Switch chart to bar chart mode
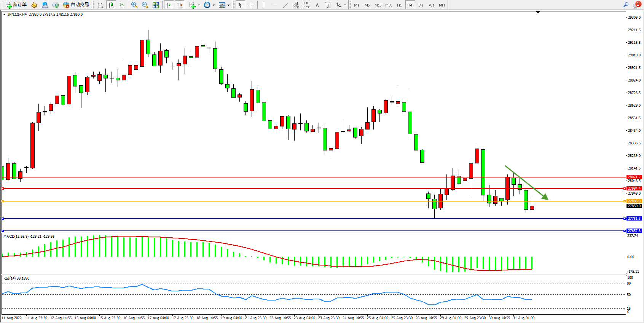Screen dimensions: 644x323 click(x=100, y=5)
